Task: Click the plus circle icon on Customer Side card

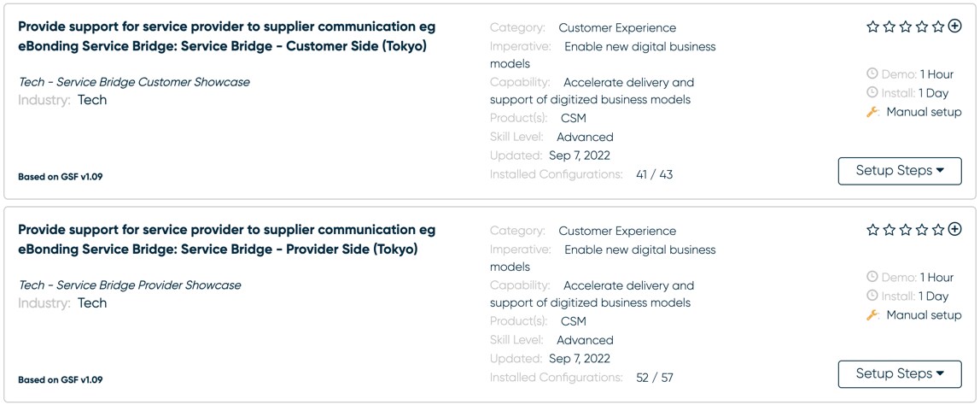Action: 954,26
